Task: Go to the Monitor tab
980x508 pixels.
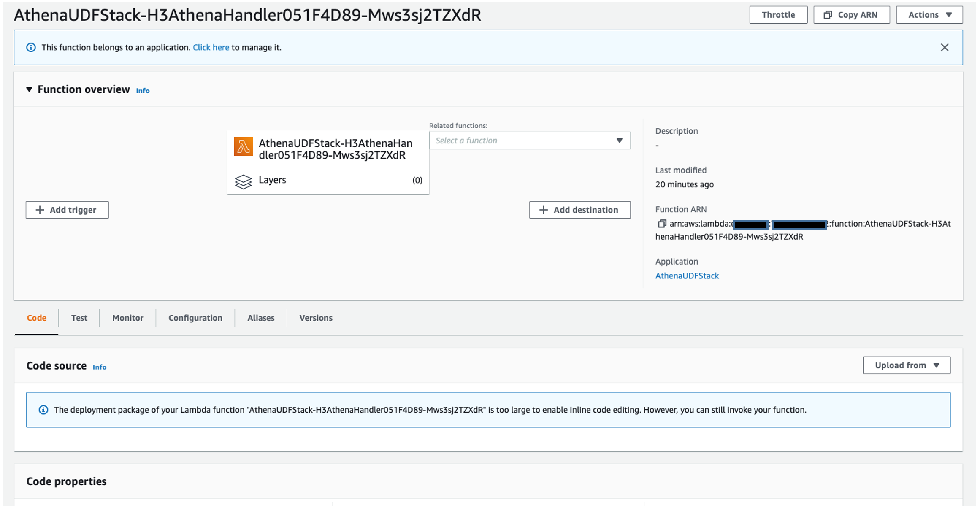Action: click(x=127, y=318)
